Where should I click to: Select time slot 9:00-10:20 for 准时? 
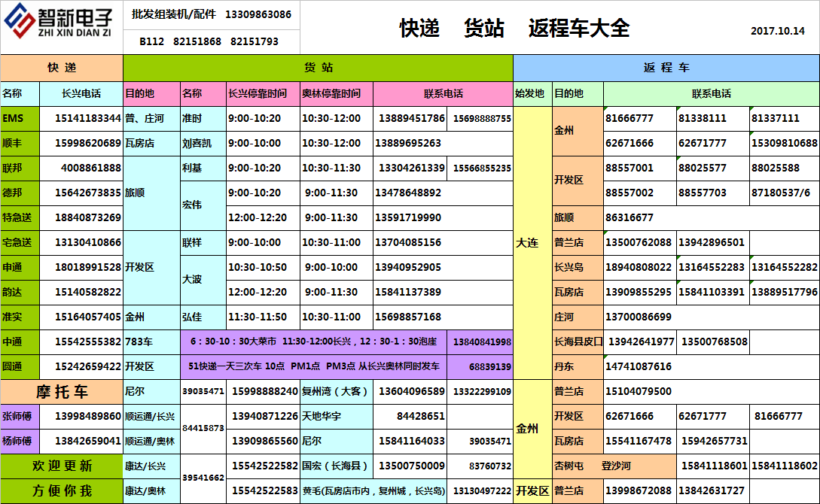tap(256, 118)
